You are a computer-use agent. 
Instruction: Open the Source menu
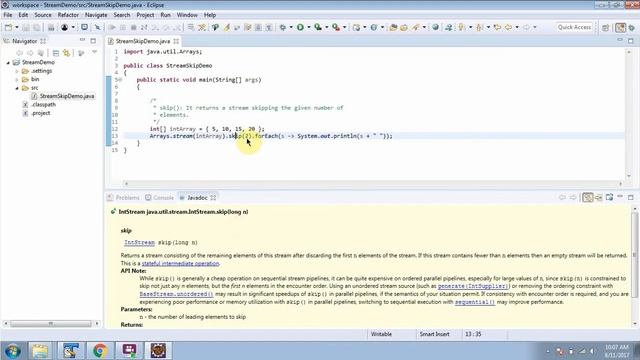tap(43, 15)
